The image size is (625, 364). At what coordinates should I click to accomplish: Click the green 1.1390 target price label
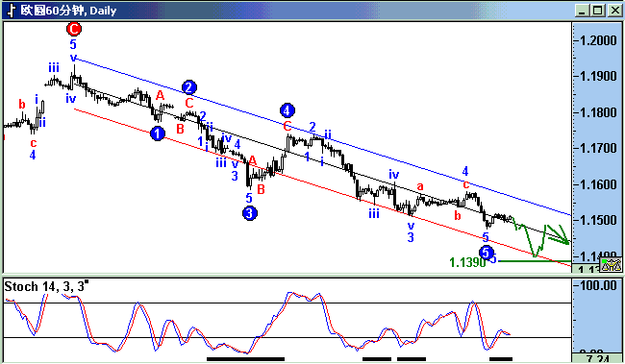pyautogui.click(x=467, y=262)
